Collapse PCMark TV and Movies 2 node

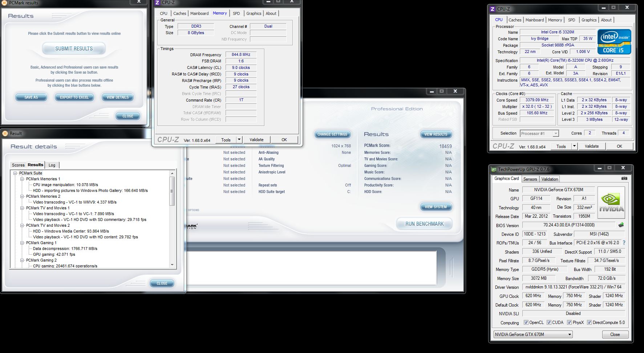click(x=22, y=226)
